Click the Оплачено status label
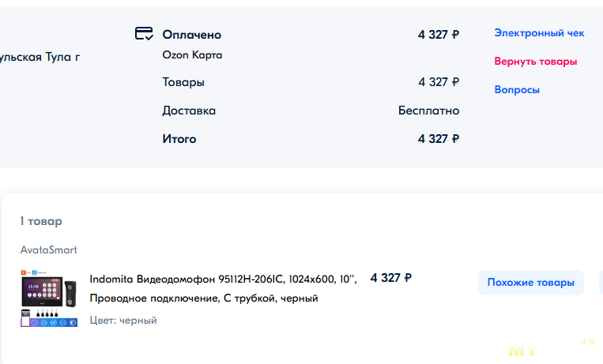The width and height of the screenshot is (603, 364). pyautogui.click(x=191, y=35)
